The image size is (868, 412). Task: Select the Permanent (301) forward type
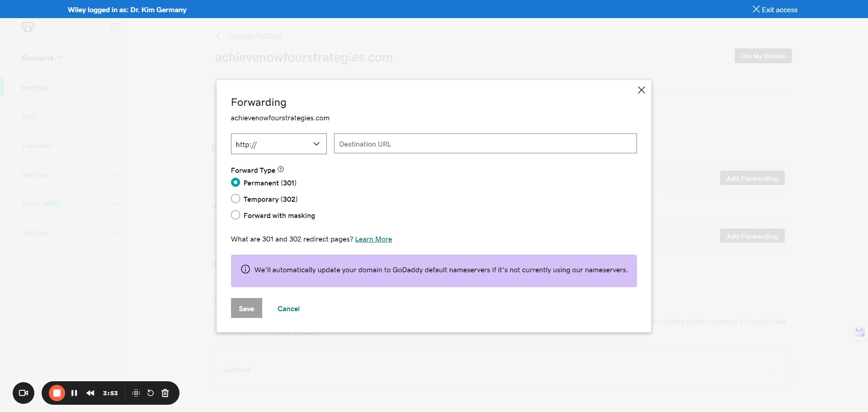click(236, 182)
